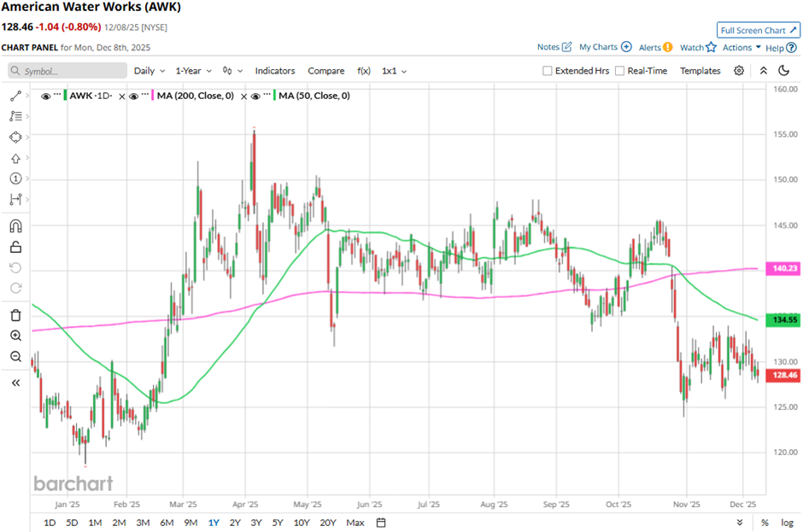This screenshot has width=803, height=532.
Task: Enable the Extended Hrs checkbox
Action: pos(548,71)
